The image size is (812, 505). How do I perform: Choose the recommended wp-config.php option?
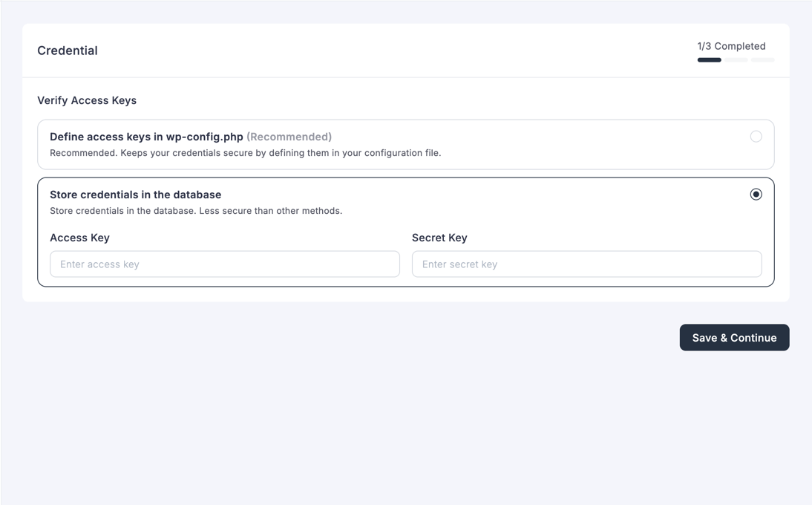pos(756,136)
